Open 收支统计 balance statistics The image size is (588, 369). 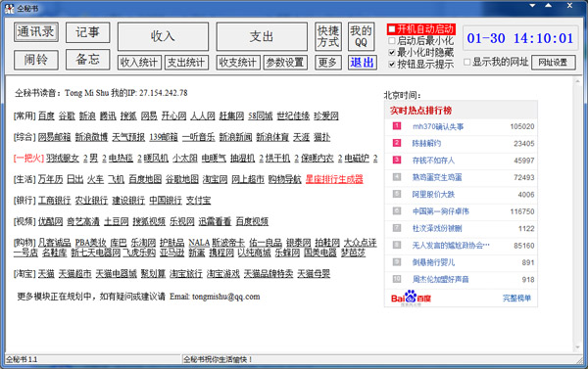pos(238,63)
